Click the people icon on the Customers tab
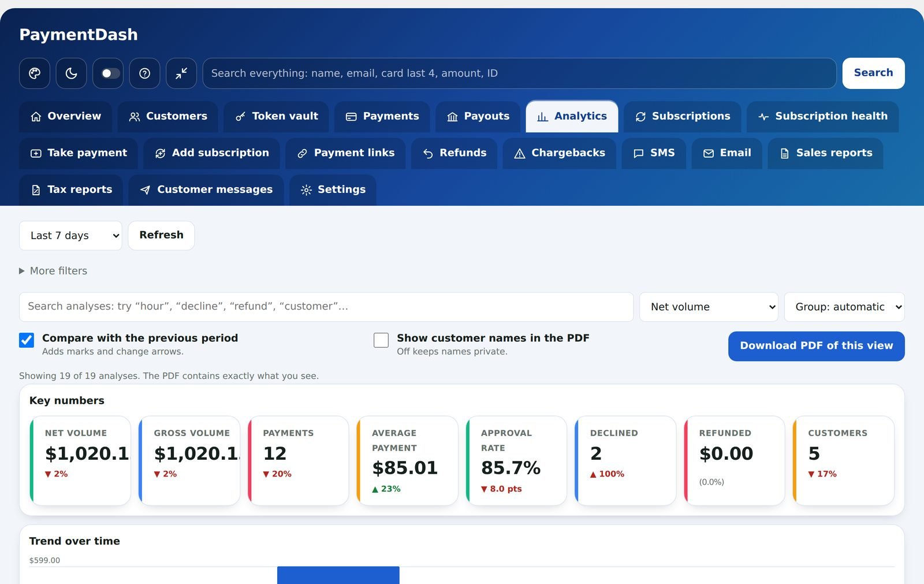 (135, 117)
